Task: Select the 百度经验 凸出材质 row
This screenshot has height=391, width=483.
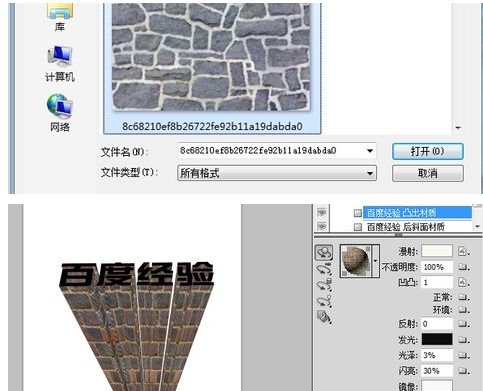Action: coord(417,213)
